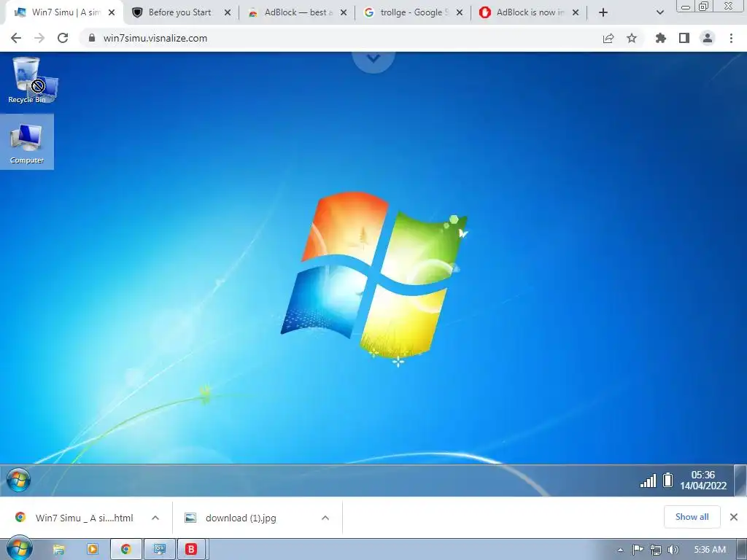
Task: Open Action Center flag icon
Action: point(638,550)
